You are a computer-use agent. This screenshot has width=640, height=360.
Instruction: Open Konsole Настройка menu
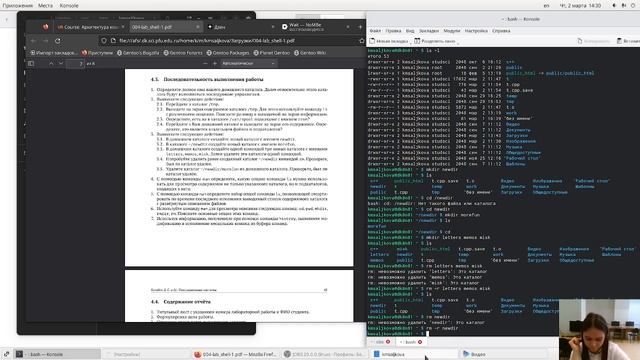click(x=476, y=31)
